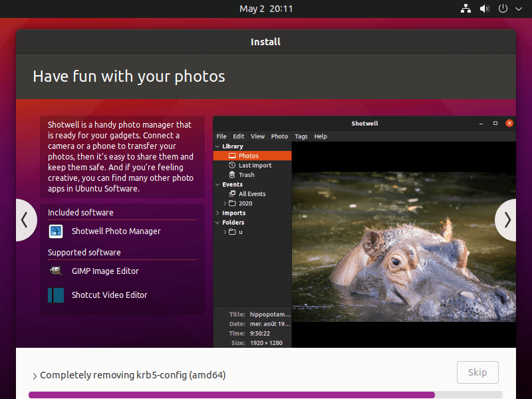This screenshot has width=532, height=399.
Task: Collapse the Folders tree section
Action: tap(217, 223)
